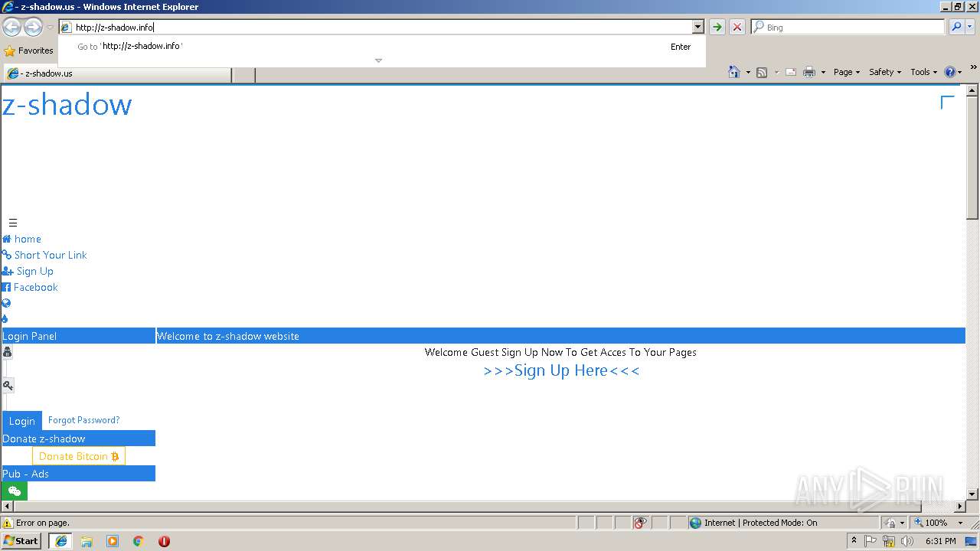Click the vertical scrollbar down arrow
The width and height of the screenshot is (980, 551).
972,494
